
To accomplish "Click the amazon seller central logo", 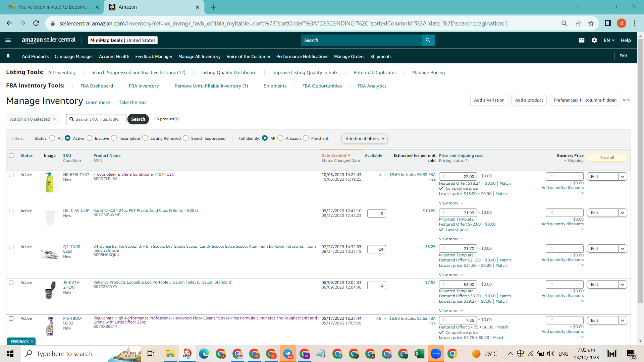I will pos(49,40).
